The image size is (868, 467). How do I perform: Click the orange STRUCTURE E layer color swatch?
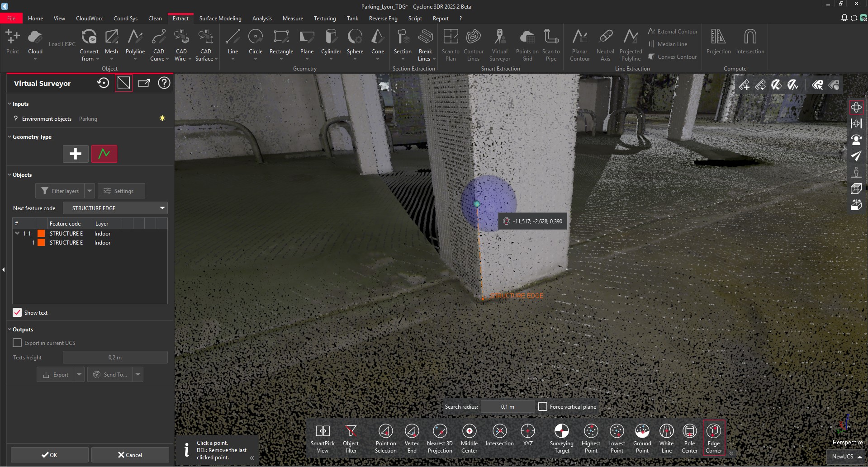click(41, 233)
